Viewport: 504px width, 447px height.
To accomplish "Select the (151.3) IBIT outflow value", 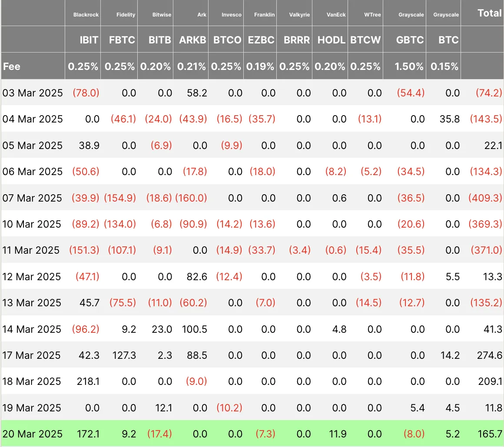I will click(84, 250).
